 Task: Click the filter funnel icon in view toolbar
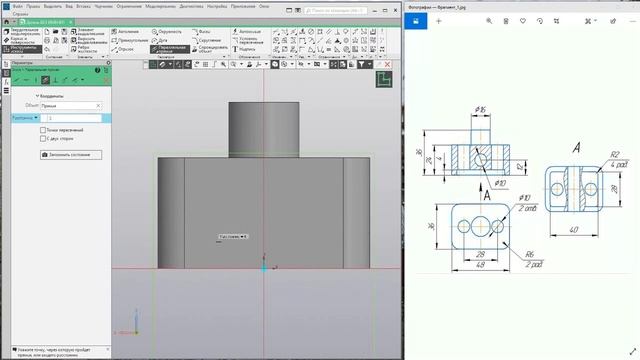(362, 64)
